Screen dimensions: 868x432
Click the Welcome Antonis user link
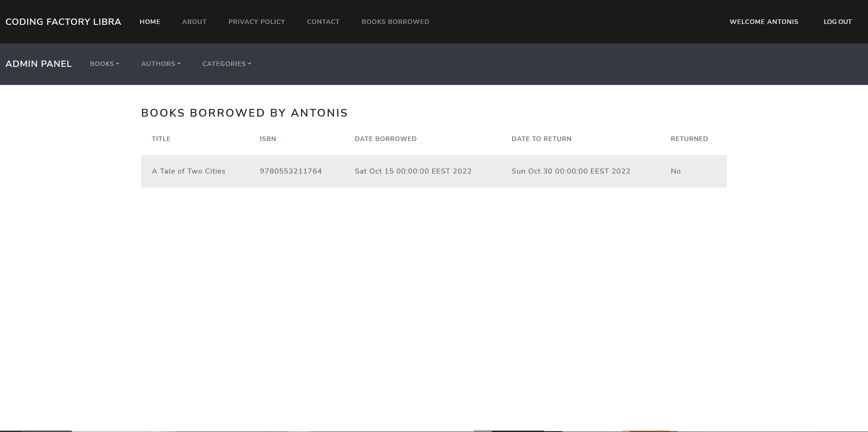[764, 22]
